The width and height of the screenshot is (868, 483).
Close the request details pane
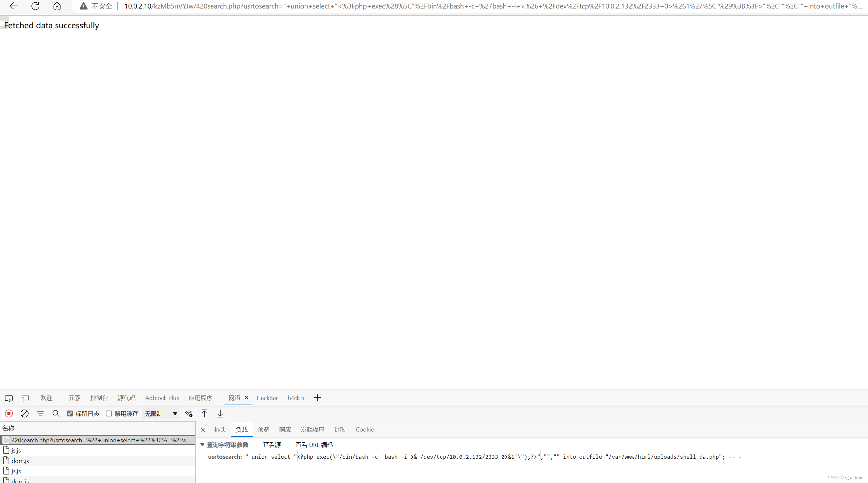click(203, 430)
